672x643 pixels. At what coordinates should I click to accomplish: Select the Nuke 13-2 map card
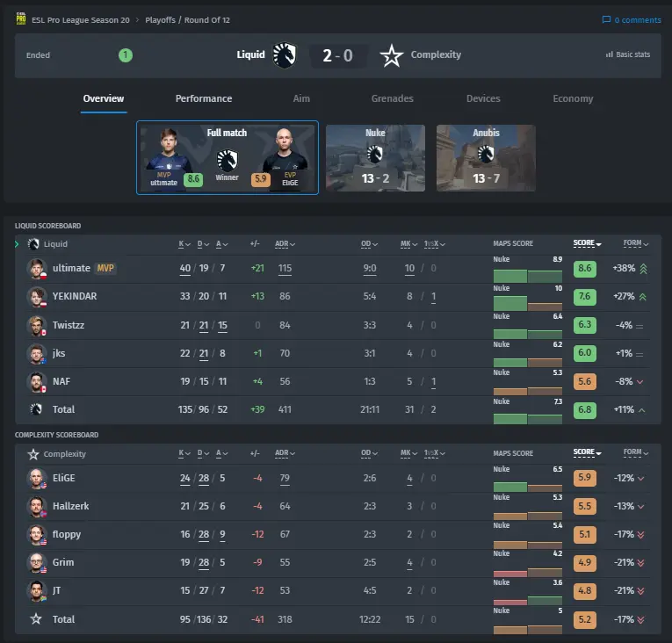pyautogui.click(x=375, y=158)
